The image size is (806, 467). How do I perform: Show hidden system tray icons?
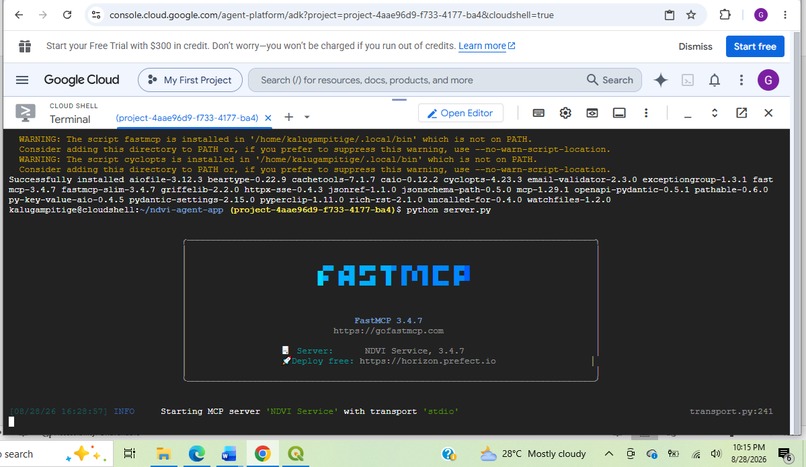click(609, 454)
